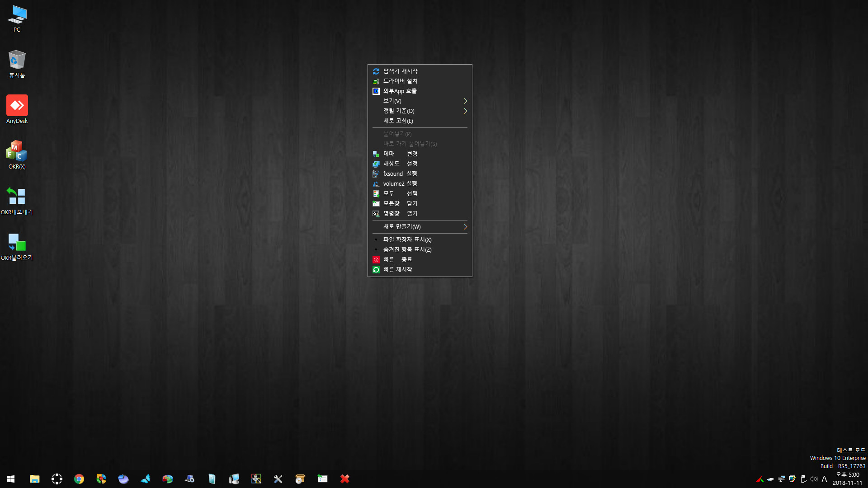
Task: Open the PC desktop icon
Action: [17, 18]
